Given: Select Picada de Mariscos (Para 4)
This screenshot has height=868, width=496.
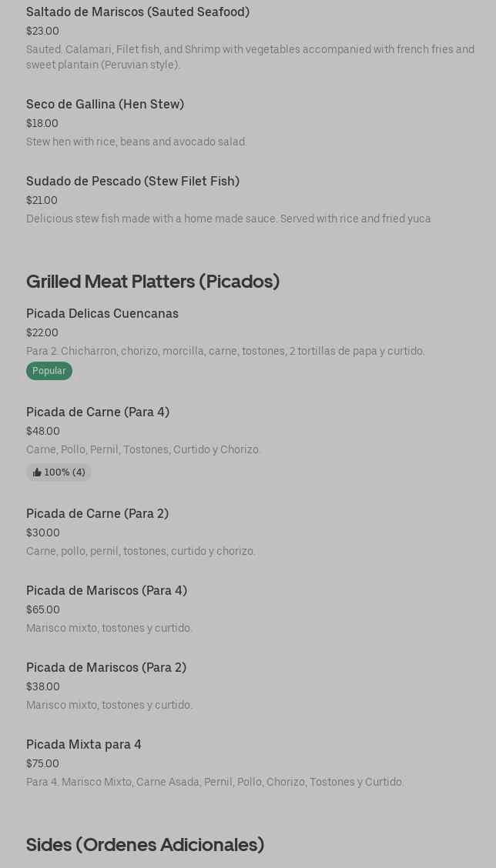Looking at the screenshot, I should coord(106,591).
